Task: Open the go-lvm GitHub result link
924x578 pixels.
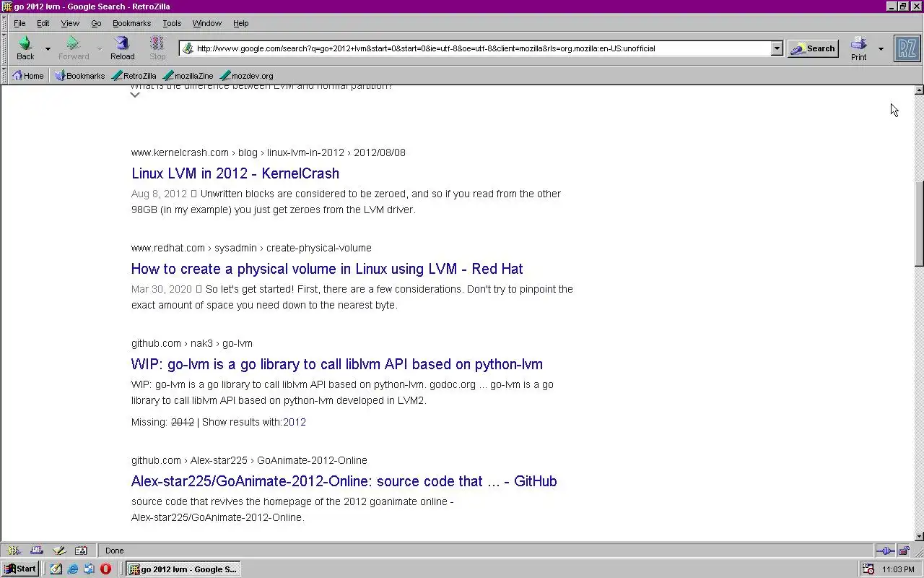Action: click(337, 364)
